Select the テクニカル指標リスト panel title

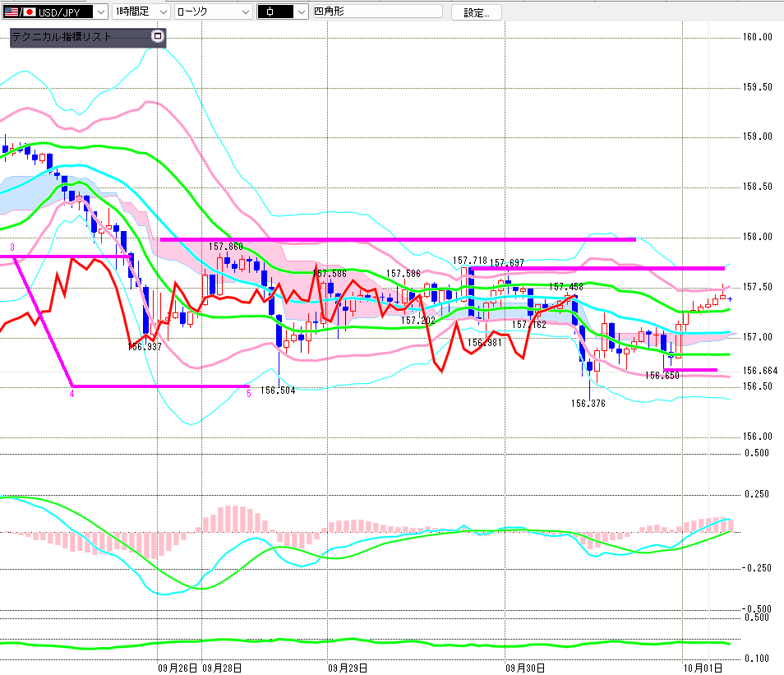tap(61, 36)
